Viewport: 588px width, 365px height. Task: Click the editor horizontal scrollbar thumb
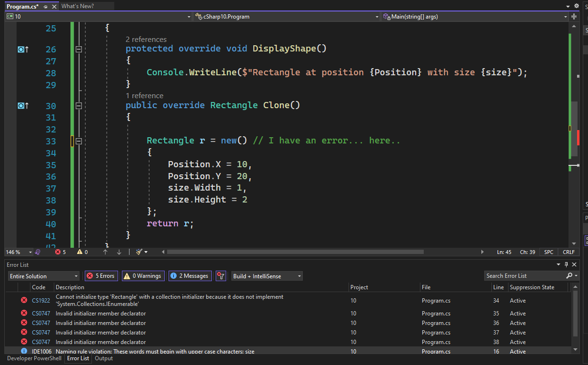[x=295, y=252]
